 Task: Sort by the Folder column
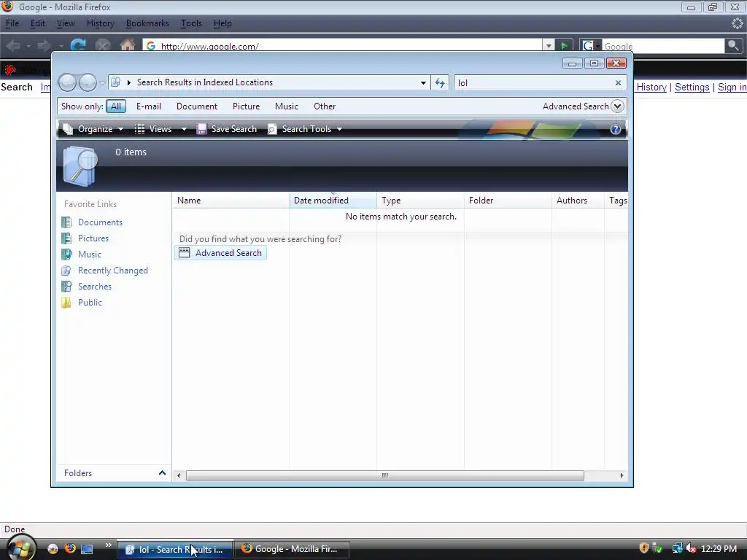coord(508,201)
